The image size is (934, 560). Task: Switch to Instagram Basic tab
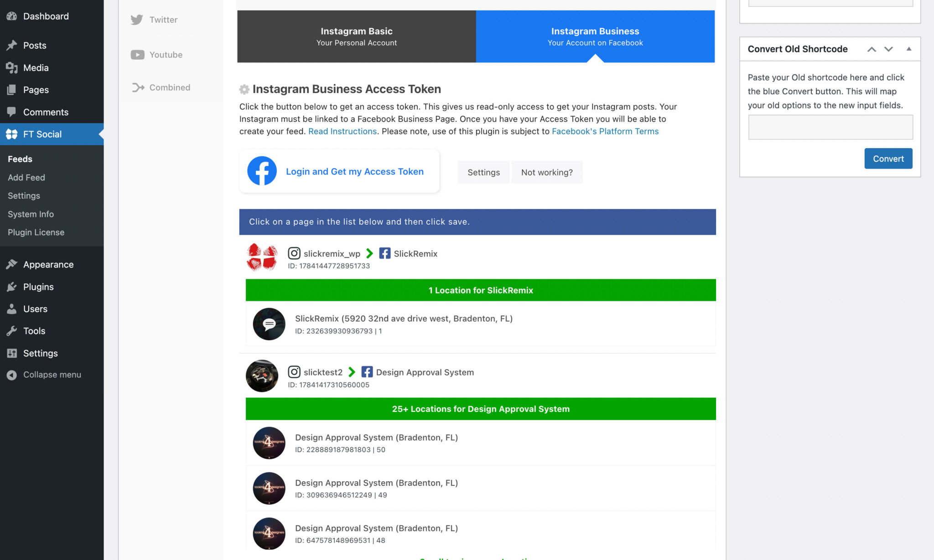click(357, 36)
